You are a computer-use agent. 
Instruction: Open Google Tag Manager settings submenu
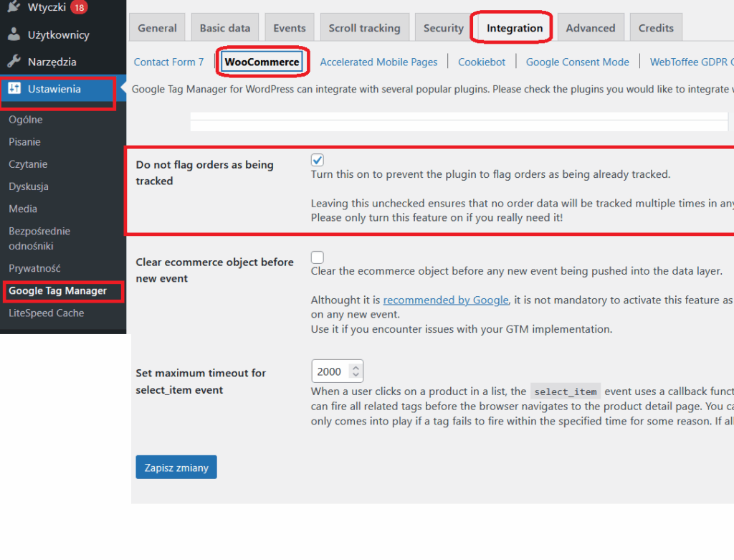click(57, 290)
